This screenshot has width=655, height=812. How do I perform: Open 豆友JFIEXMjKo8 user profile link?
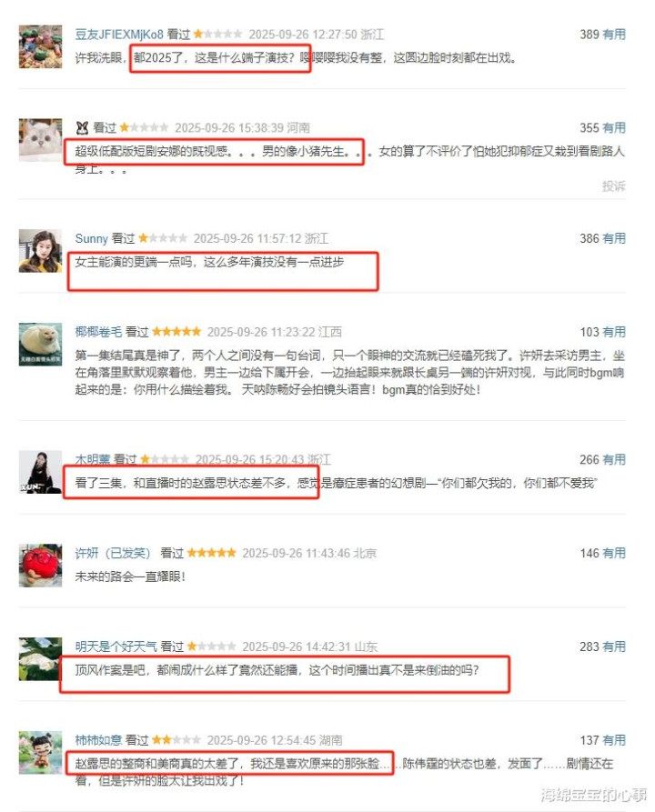click(x=119, y=35)
